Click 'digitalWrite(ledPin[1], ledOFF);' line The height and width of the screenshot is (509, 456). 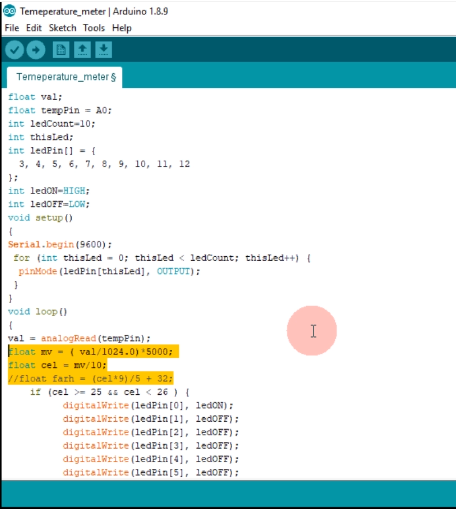pos(151,419)
